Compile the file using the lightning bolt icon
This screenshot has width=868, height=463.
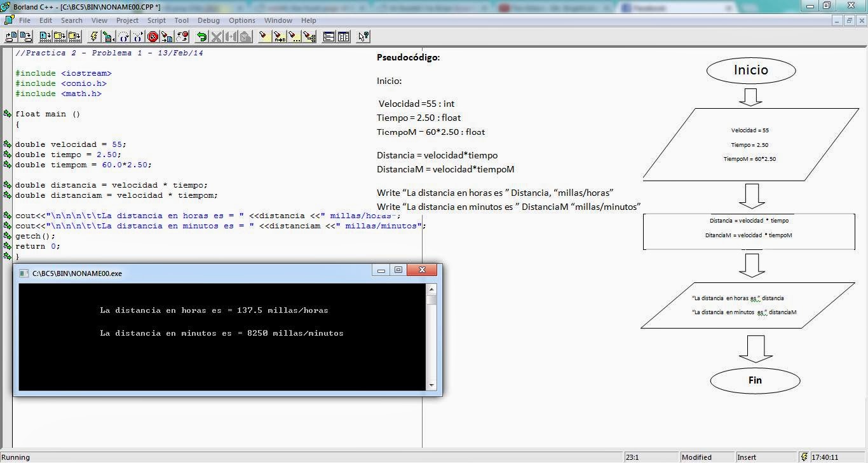(x=93, y=36)
